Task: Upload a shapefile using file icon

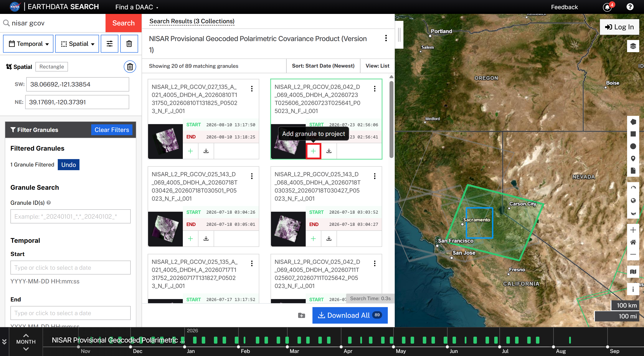Action: tap(633, 171)
